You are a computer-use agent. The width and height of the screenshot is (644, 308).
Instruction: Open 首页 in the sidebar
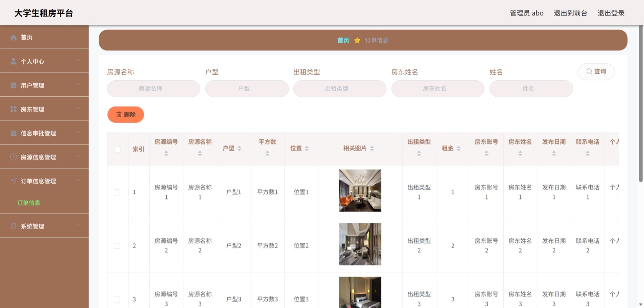[44, 37]
